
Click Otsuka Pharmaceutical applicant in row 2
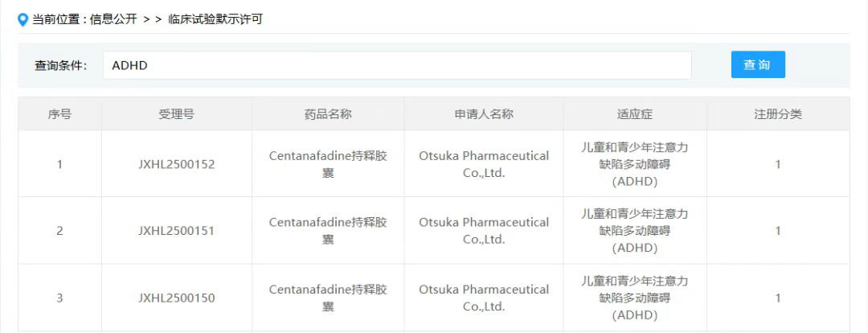point(484,231)
